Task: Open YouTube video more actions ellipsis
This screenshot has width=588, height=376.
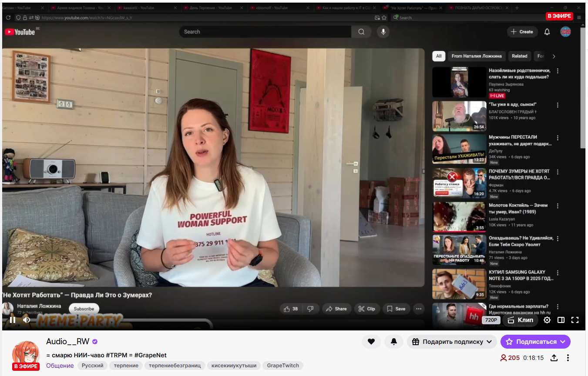Action: tap(419, 309)
